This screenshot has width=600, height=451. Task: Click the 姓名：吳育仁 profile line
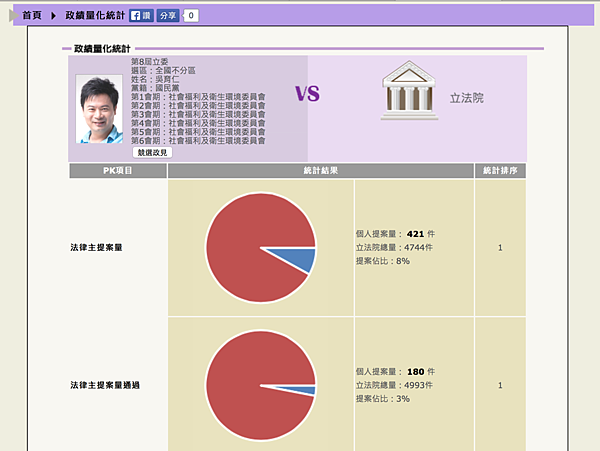click(x=155, y=79)
